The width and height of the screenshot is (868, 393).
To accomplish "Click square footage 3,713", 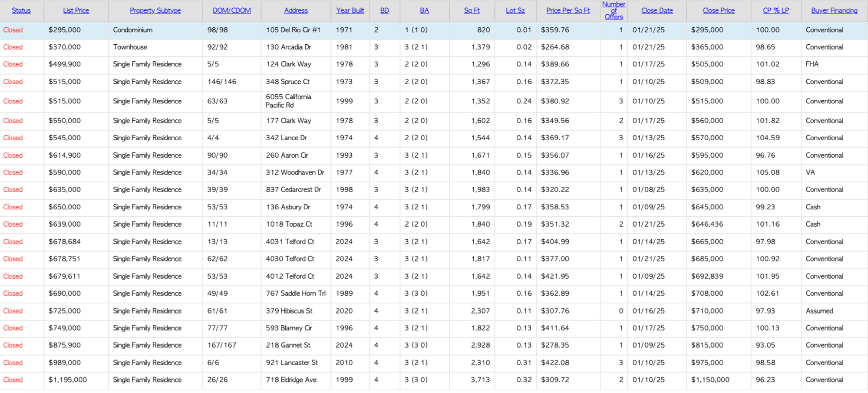I will (x=480, y=380).
